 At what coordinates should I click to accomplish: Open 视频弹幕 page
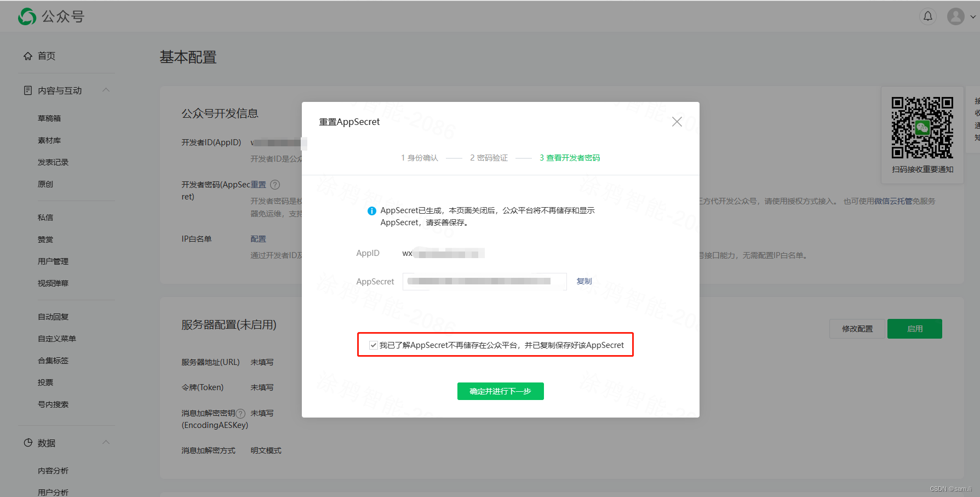[53, 283]
